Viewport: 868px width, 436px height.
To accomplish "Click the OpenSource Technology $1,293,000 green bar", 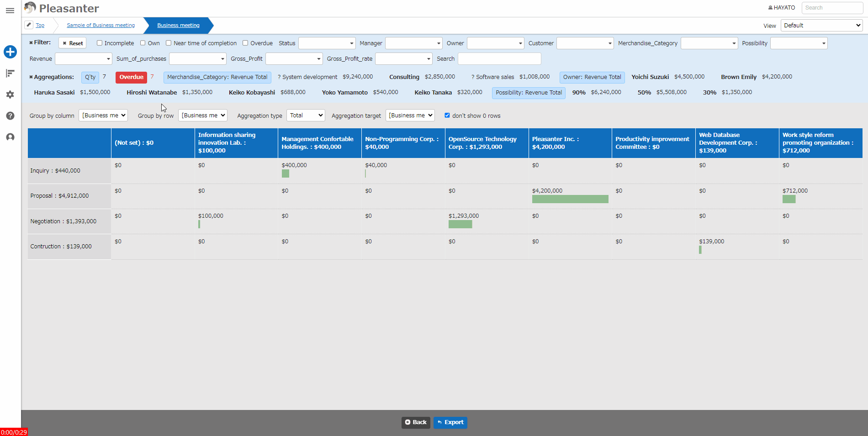I will [460, 224].
